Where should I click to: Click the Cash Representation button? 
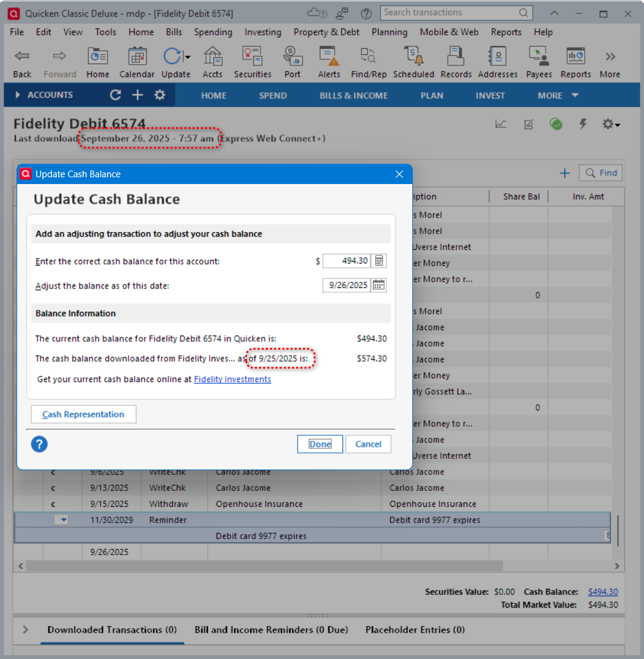click(83, 414)
